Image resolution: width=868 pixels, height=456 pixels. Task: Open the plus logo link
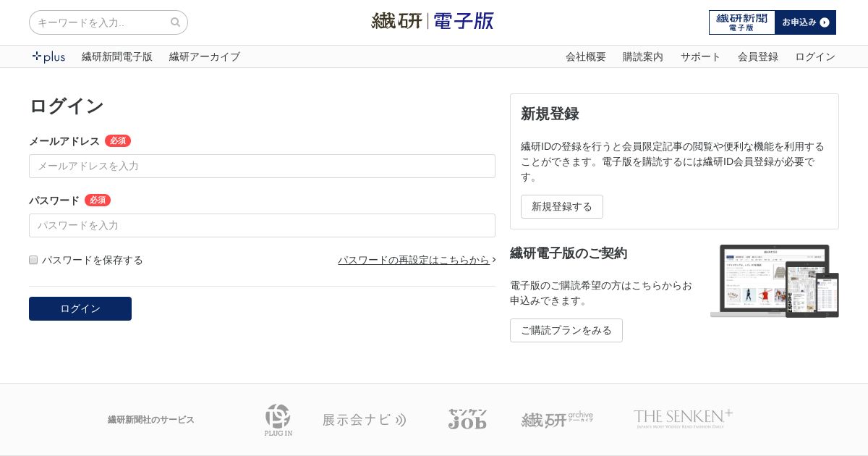coord(48,56)
